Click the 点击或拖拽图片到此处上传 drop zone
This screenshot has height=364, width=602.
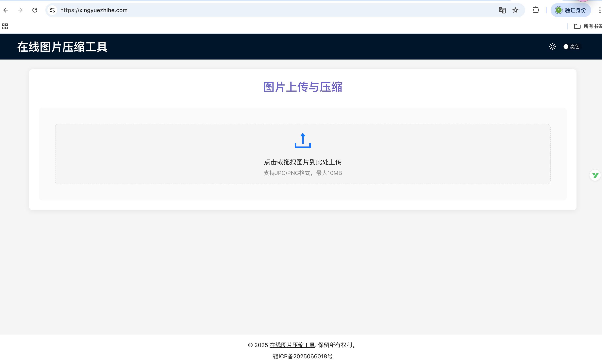tap(302, 162)
